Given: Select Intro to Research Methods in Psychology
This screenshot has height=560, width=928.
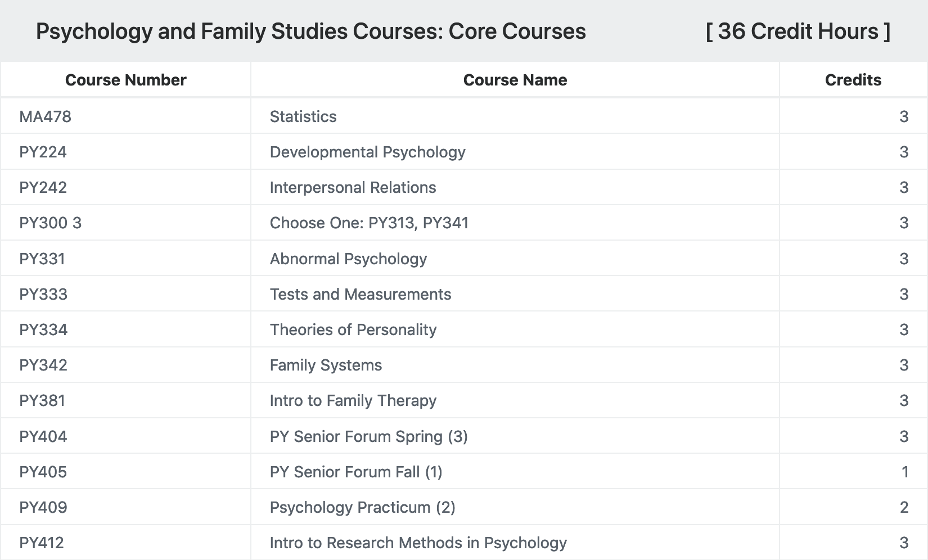Looking at the screenshot, I should pyautogui.click(x=418, y=543).
